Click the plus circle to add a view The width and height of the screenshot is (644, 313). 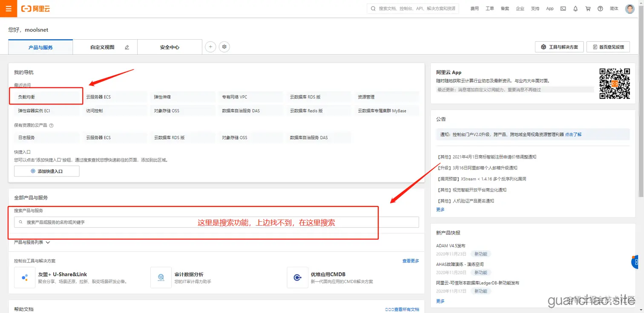click(x=210, y=47)
